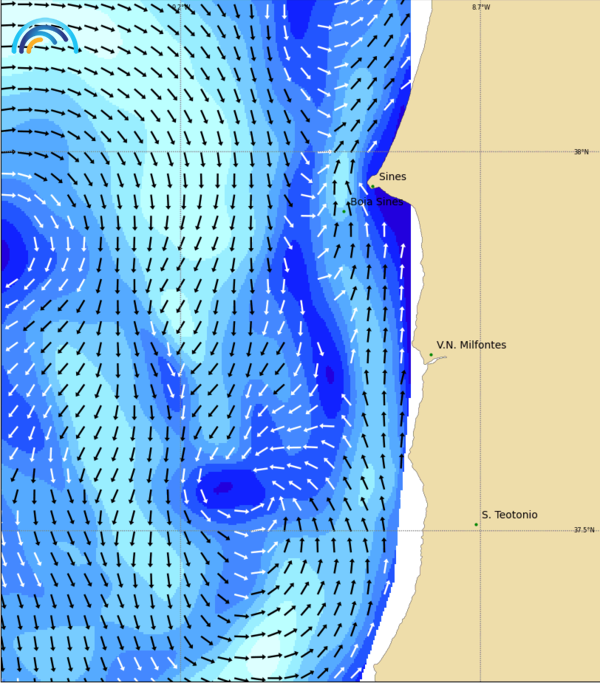Click the 38°N latitude label
The height and width of the screenshot is (683, 600).
(581, 152)
